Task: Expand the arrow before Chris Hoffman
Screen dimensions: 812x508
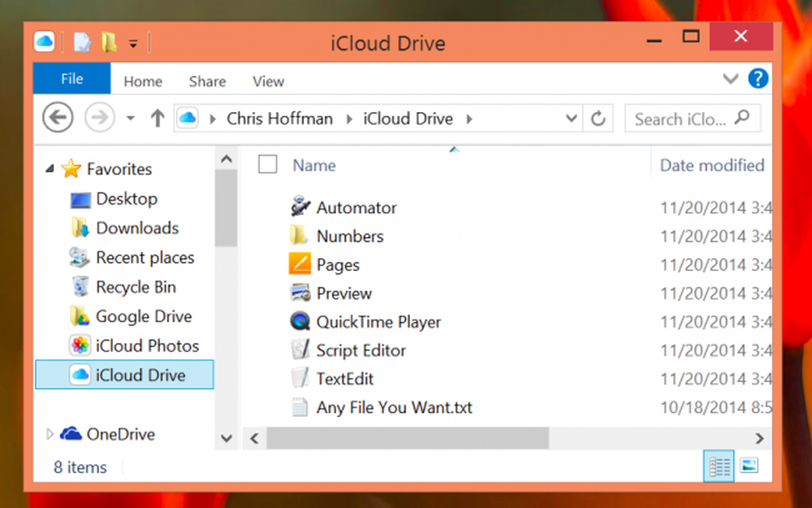Action: [x=212, y=119]
